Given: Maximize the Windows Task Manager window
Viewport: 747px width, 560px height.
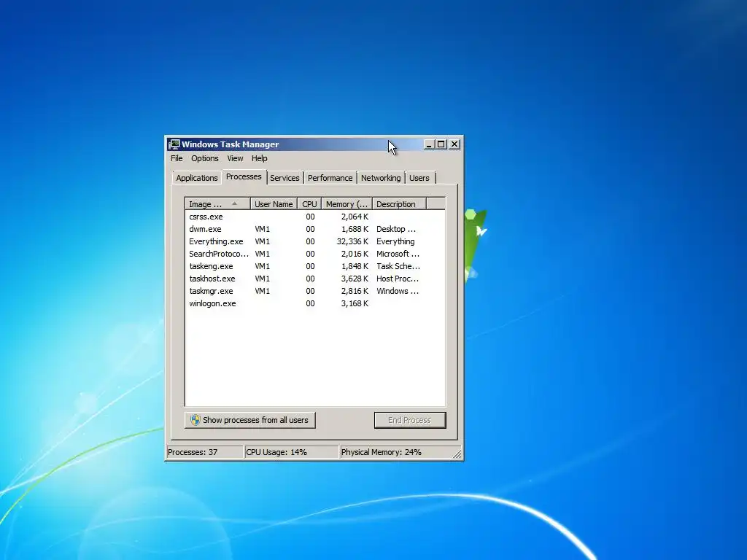Looking at the screenshot, I should (x=441, y=144).
